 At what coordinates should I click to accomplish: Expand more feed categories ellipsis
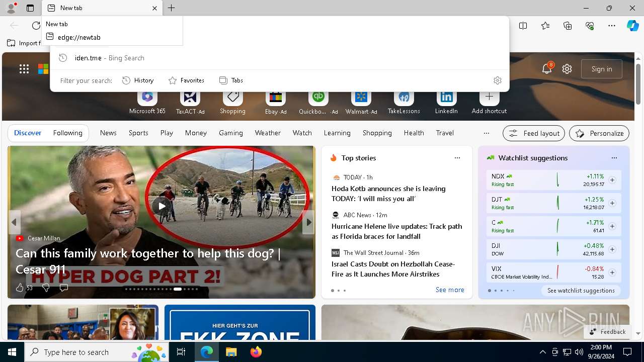[486, 133]
